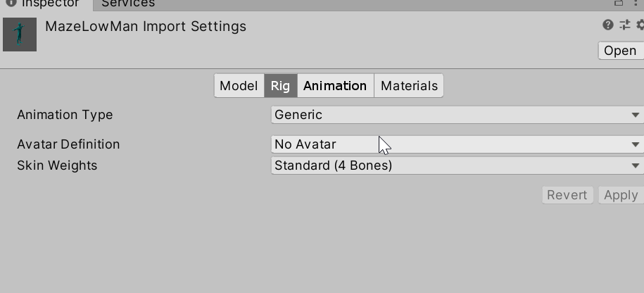
Task: Select the Inspector panel tab
Action: (x=49, y=4)
